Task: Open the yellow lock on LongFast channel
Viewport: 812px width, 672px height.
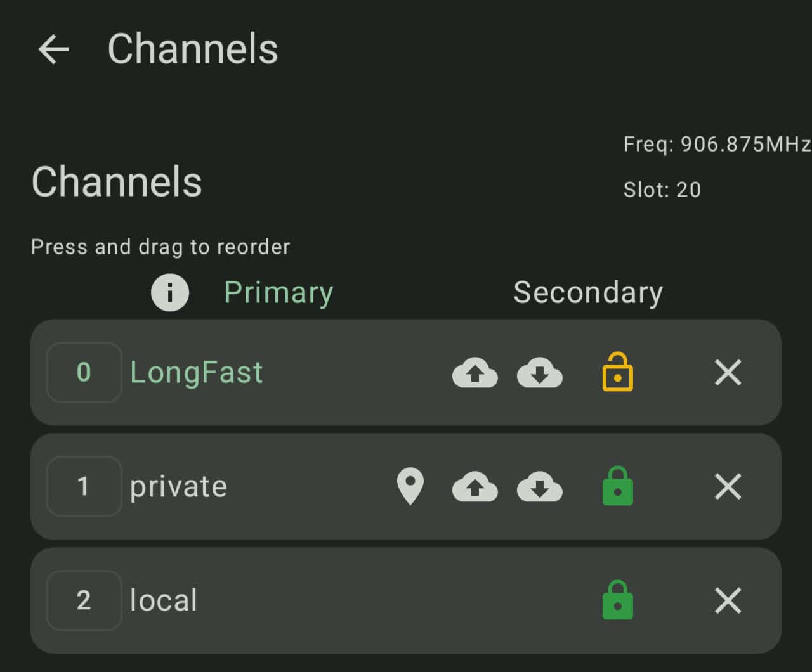Action: pyautogui.click(x=617, y=373)
